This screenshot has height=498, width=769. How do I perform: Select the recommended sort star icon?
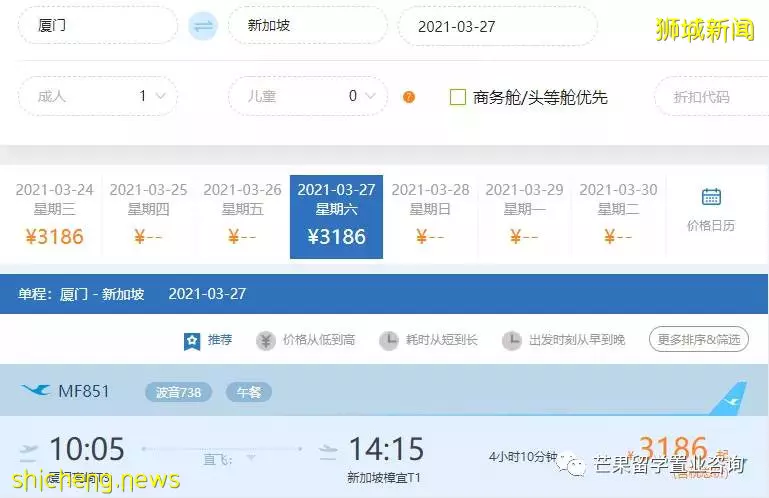(192, 341)
